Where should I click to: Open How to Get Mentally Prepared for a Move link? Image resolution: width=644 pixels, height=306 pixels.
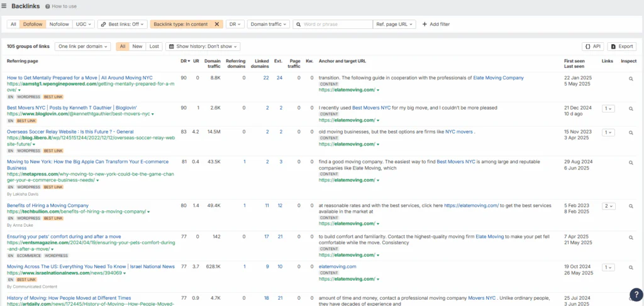(80, 77)
